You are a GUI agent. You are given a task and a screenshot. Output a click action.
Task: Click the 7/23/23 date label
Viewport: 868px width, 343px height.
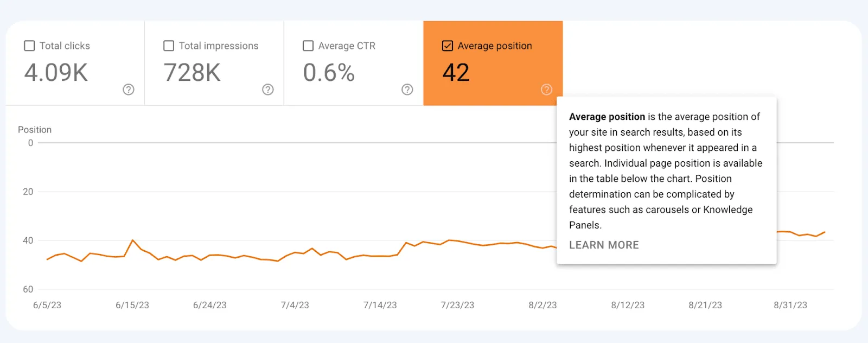[457, 306]
